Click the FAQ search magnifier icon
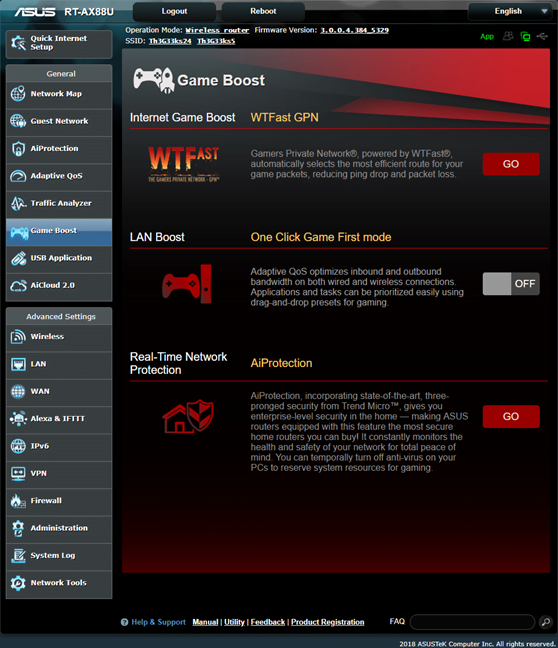The width and height of the screenshot is (558, 648). [546, 622]
